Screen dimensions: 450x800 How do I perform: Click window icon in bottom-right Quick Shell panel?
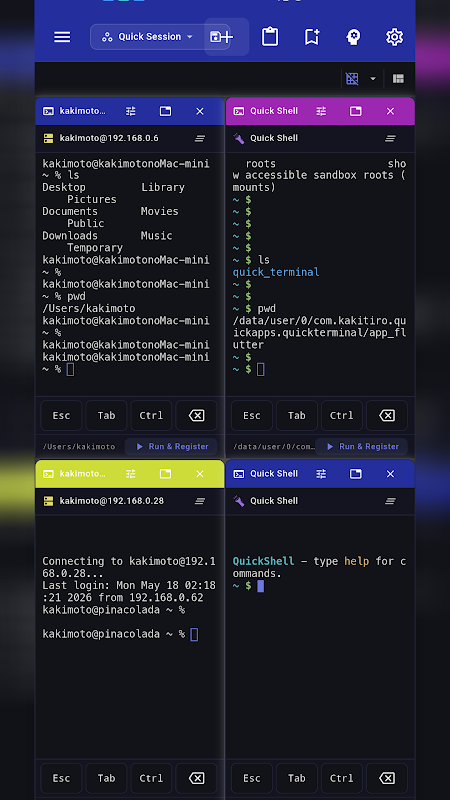[x=356, y=474]
